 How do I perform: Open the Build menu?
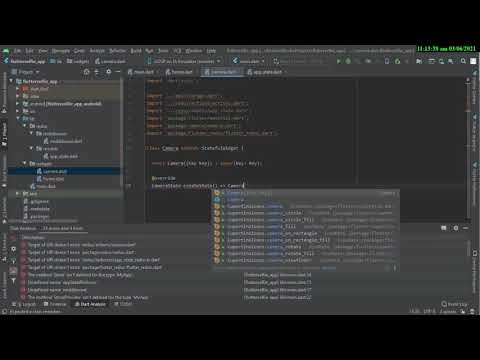(x=136, y=51)
